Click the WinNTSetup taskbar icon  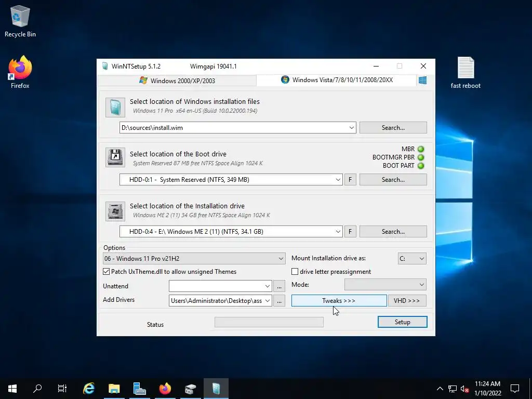tap(216, 389)
